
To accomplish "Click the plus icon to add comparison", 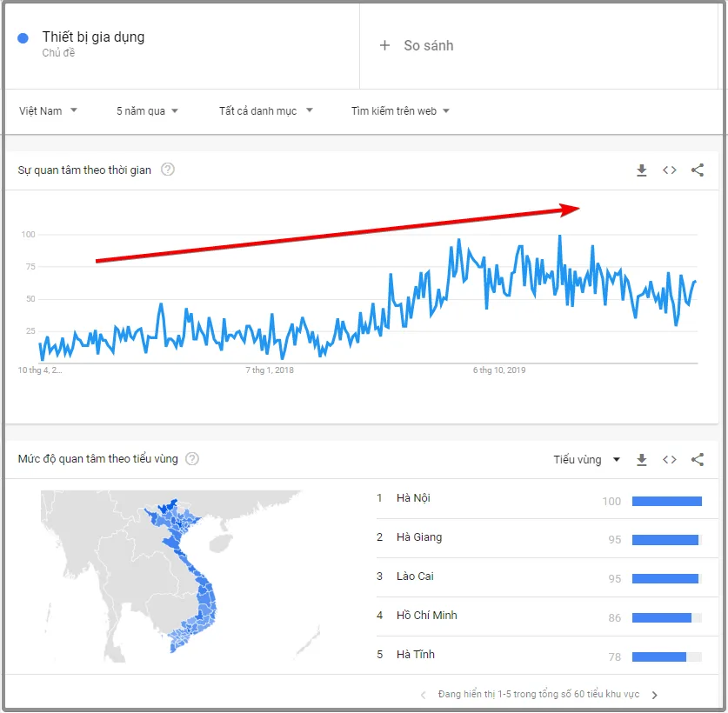I will coord(384,45).
